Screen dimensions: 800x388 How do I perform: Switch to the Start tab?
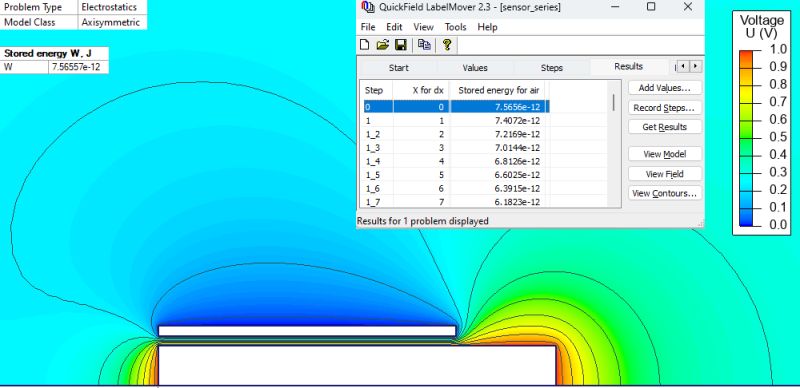pos(398,67)
